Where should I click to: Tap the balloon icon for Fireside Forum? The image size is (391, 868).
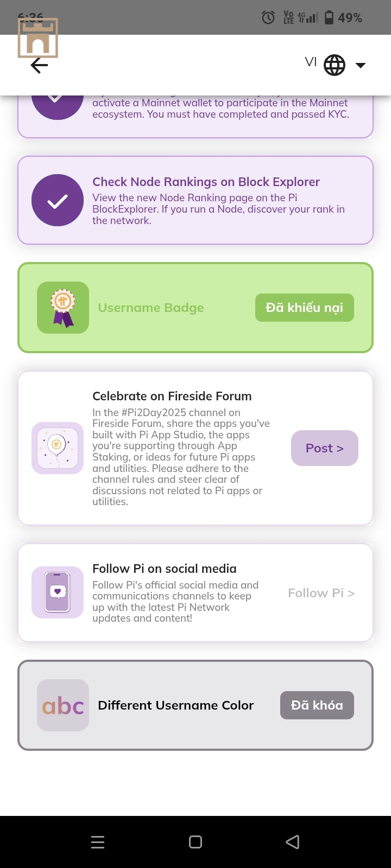coord(58,448)
